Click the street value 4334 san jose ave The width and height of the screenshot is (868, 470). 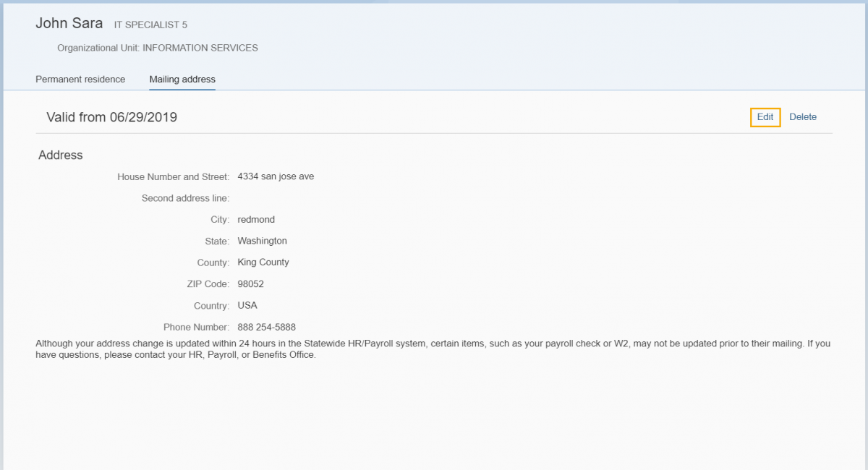click(x=276, y=176)
